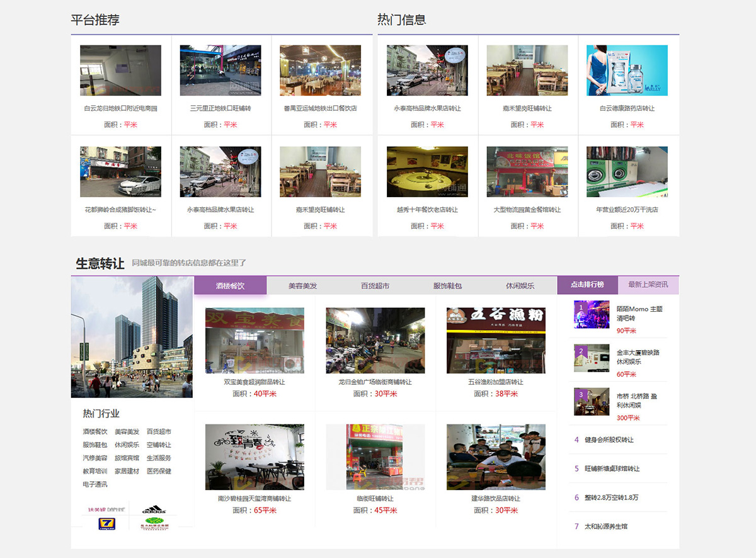This screenshot has height=558, width=756.
Task: Open the 陌陌Momo rank 1 thumbnail
Action: 591,315
